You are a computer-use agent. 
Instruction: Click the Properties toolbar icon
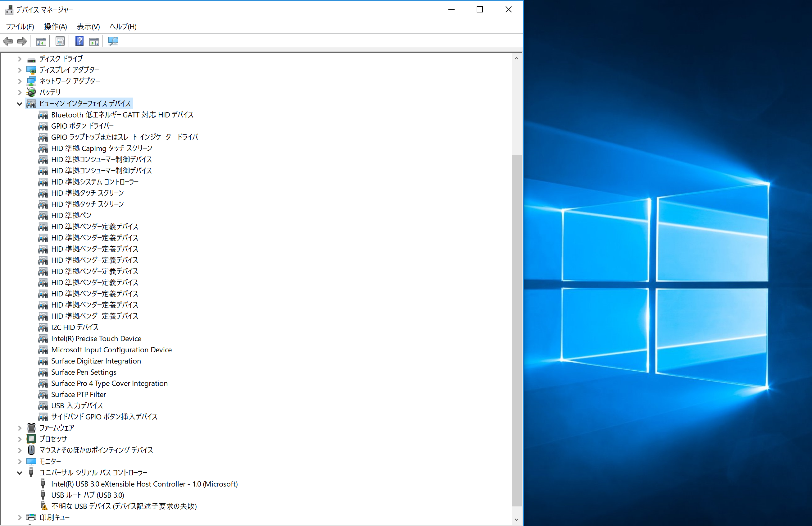pos(60,41)
